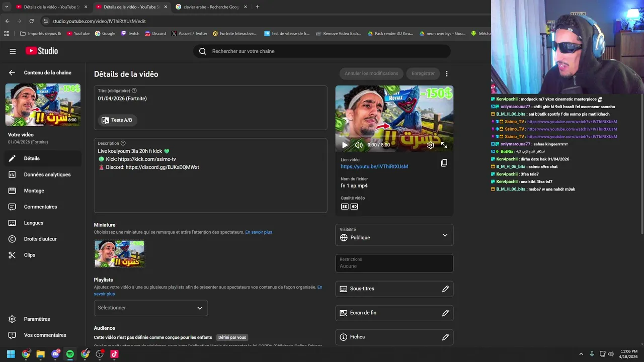The height and width of the screenshot is (362, 644).
Task: Select the uploaded miniature thumbnail
Action: [x=120, y=254]
